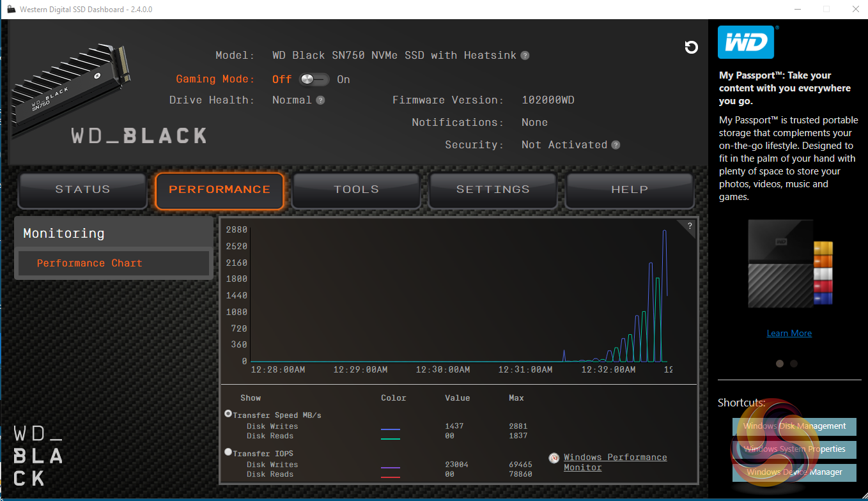
Task: Open the Help tab
Action: [630, 190]
